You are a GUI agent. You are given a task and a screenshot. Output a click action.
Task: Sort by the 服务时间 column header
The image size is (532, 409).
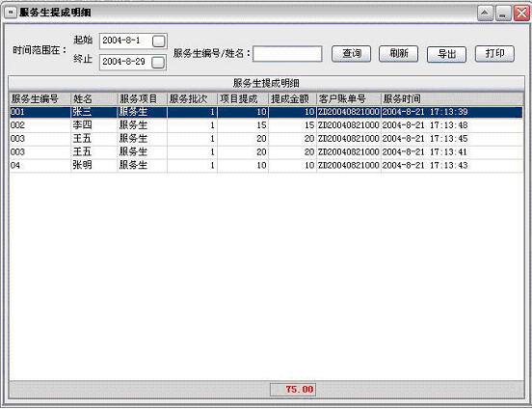click(452, 98)
